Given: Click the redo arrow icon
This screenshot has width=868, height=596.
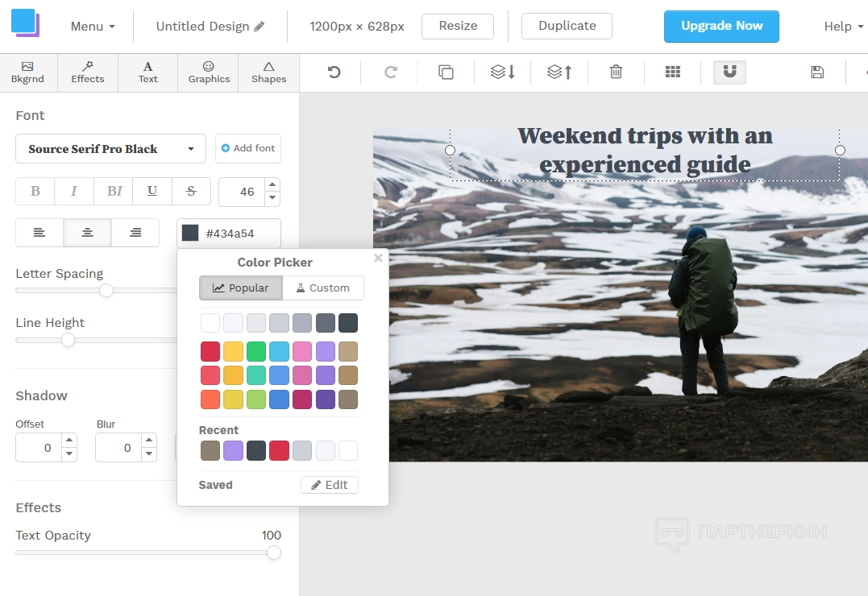Looking at the screenshot, I should pos(391,72).
